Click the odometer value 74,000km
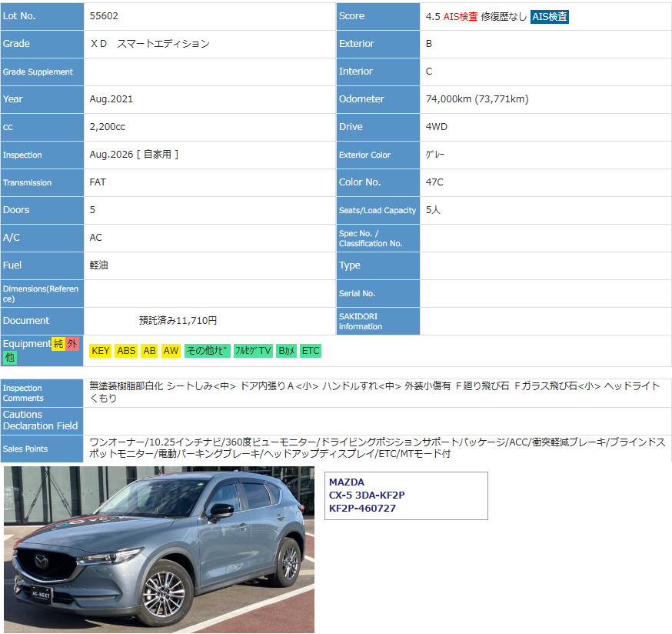 coord(477,99)
